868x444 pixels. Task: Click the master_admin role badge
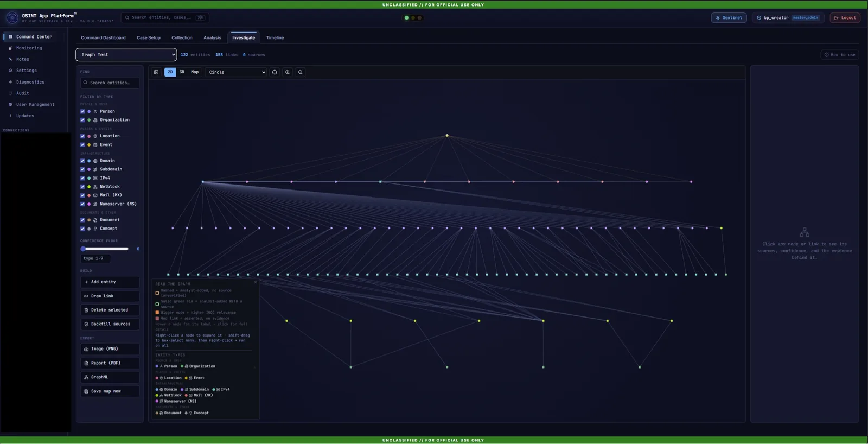[x=805, y=18]
